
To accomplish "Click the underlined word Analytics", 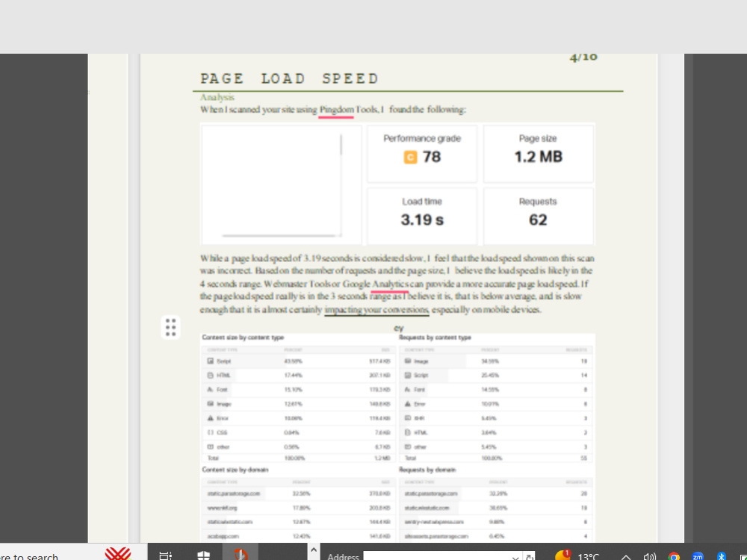I will click(x=390, y=284).
